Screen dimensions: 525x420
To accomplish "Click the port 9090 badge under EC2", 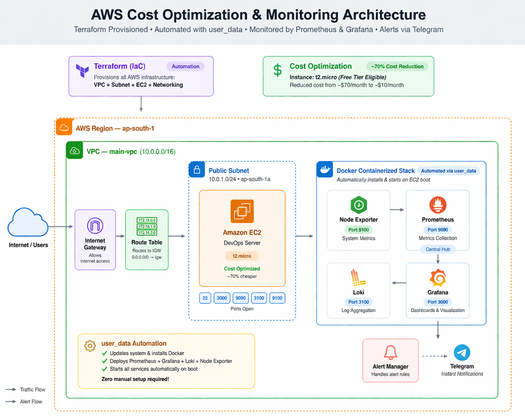I will click(x=241, y=298).
